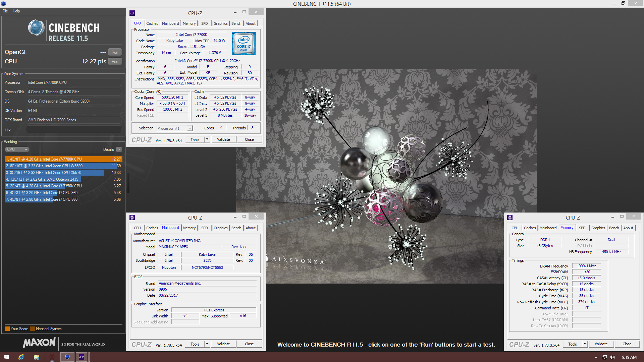Click the MAXIMUS IX APEX model field
The image size is (644, 362).
point(190,247)
